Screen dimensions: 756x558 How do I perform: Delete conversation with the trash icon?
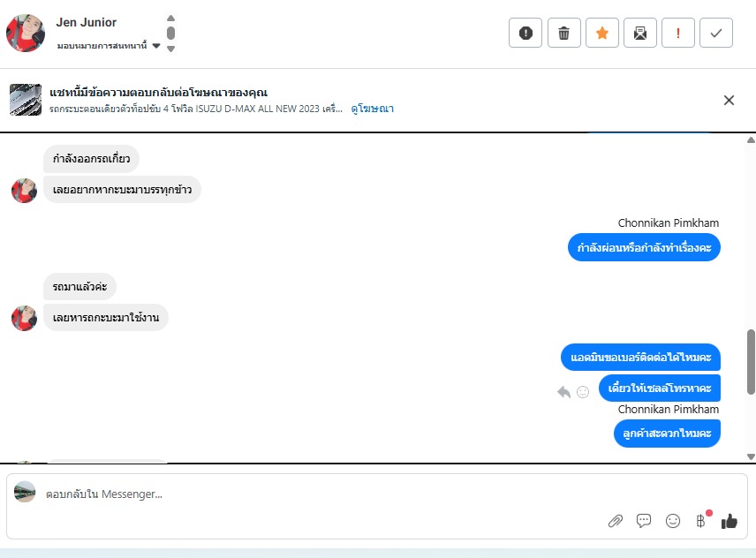coord(563,33)
